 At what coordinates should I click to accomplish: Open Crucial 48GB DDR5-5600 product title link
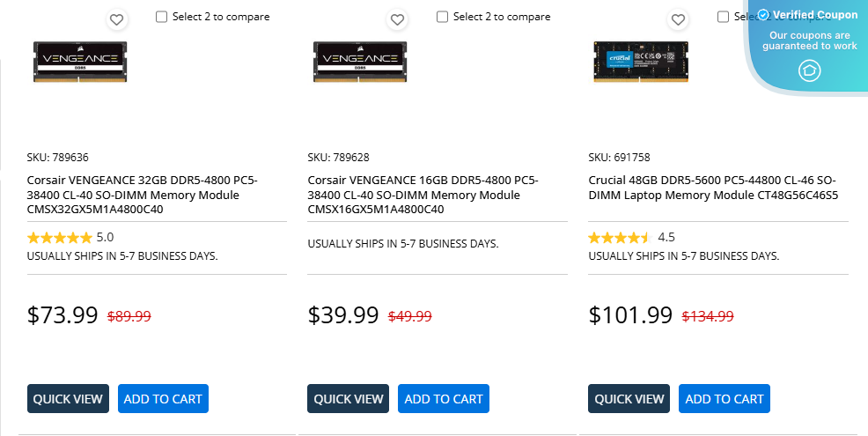coord(713,188)
